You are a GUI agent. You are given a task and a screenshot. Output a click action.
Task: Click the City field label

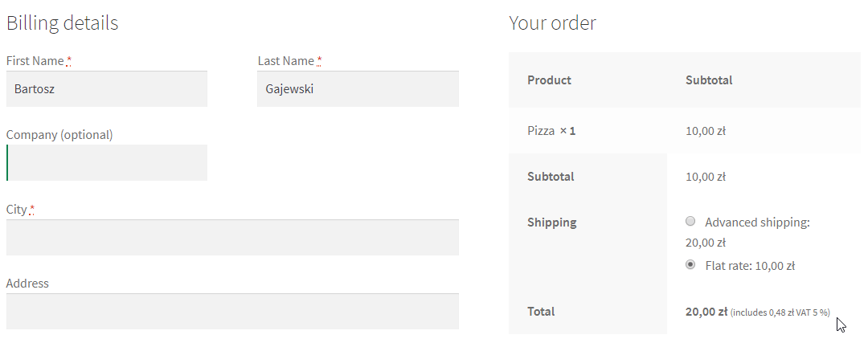pyautogui.click(x=17, y=210)
